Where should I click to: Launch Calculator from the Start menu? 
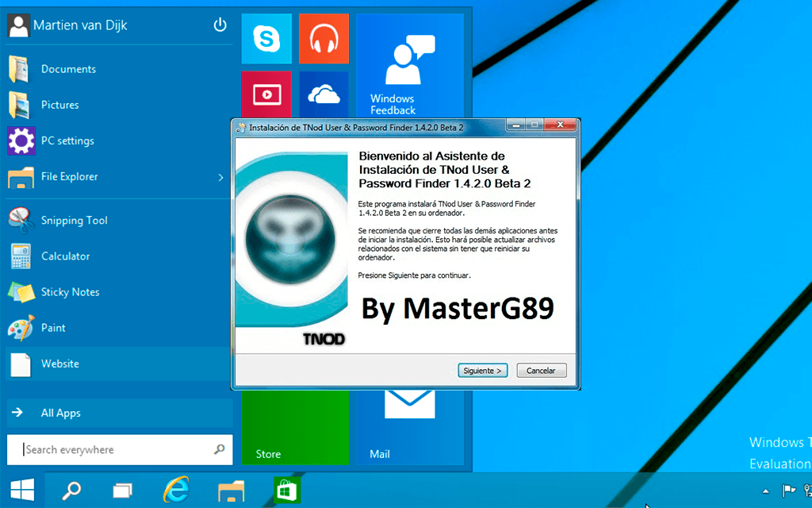(118, 256)
